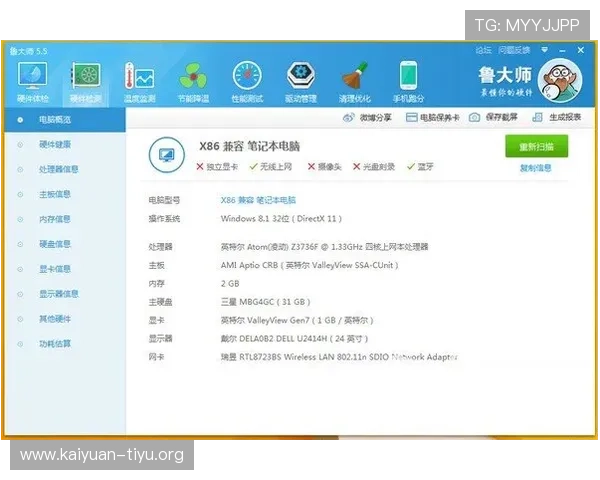Minimize the 鲁大师 window

pos(562,51)
